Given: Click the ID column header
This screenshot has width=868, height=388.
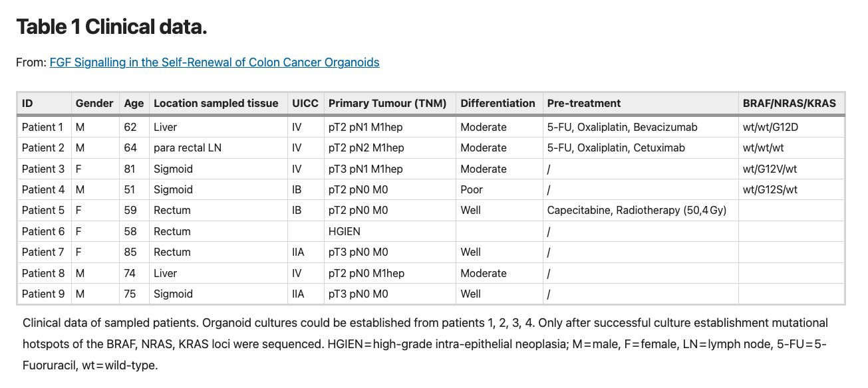Looking at the screenshot, I should 27,103.
